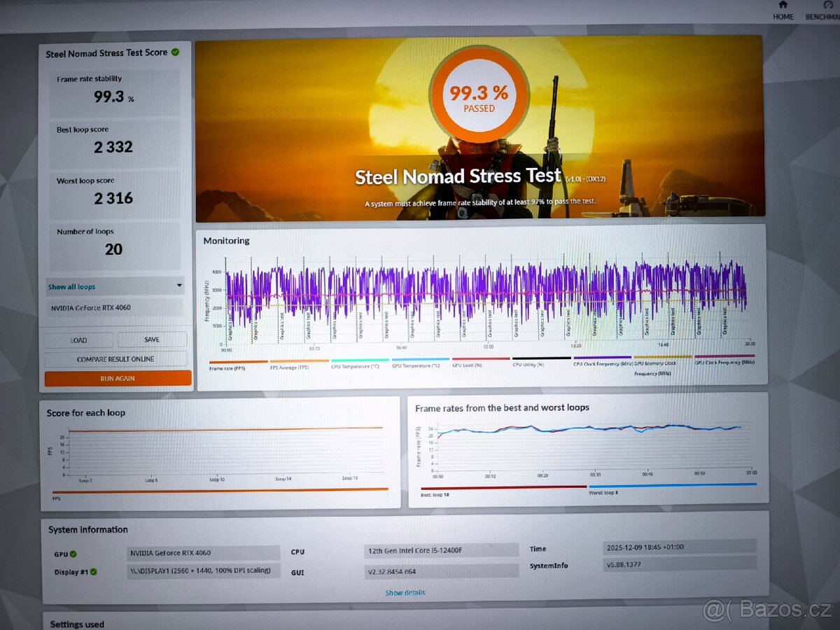Save the result with SAVE button
840x630 pixels.
[x=152, y=339]
